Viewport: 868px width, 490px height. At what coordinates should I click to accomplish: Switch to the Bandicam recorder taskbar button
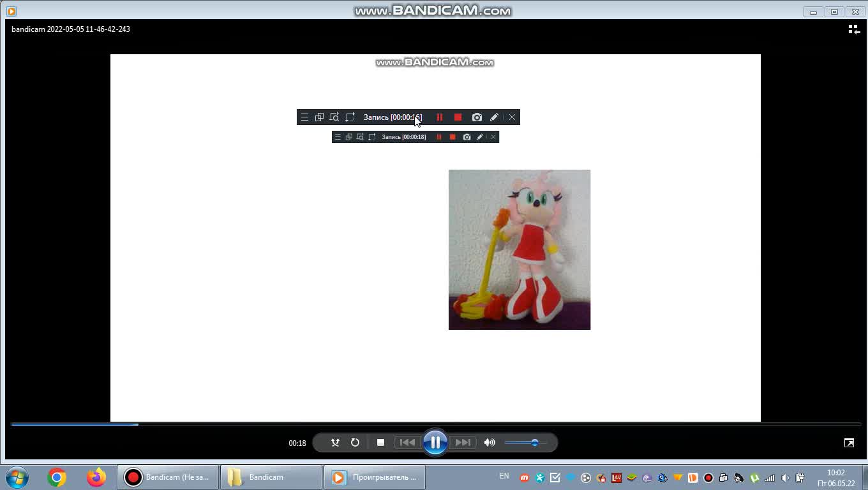168,477
